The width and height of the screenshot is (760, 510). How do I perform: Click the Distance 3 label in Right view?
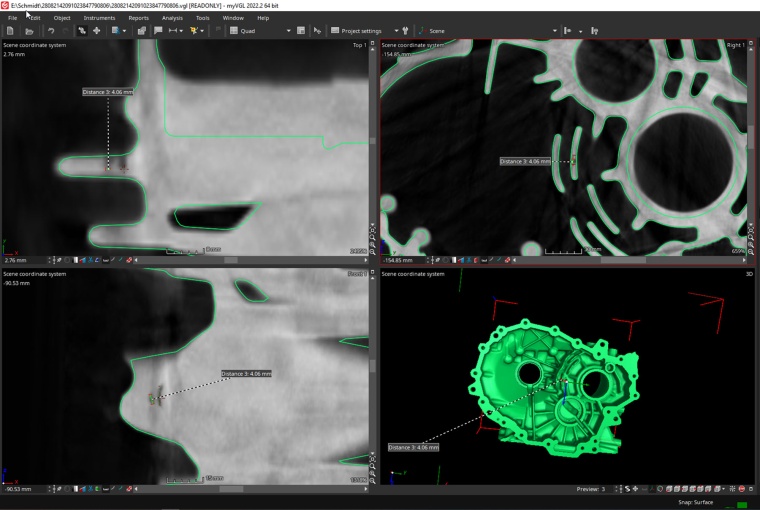pos(525,161)
